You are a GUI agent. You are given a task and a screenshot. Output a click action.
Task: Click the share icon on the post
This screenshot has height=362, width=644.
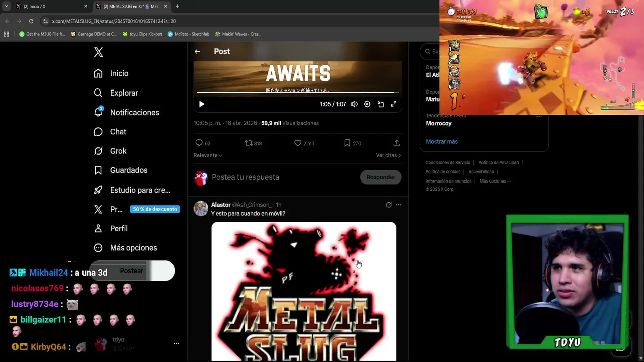pos(397,143)
